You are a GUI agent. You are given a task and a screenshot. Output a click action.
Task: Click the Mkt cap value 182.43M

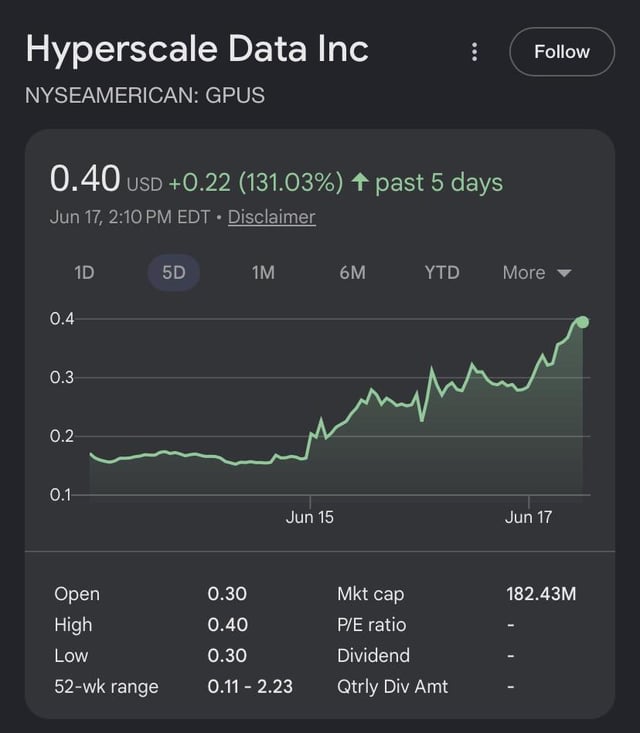coord(541,594)
